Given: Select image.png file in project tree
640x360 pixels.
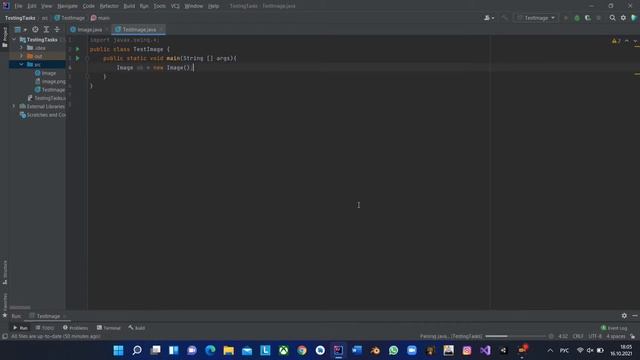Looking at the screenshot, I should pyautogui.click(x=50, y=81).
